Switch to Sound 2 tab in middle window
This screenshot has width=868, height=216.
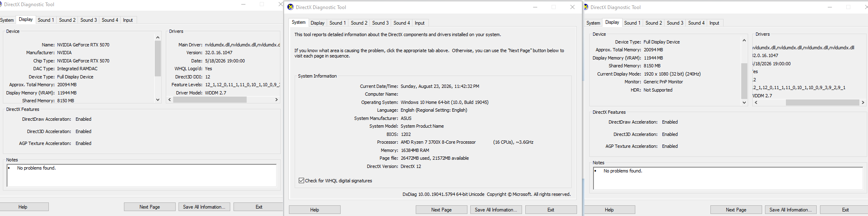pos(359,23)
